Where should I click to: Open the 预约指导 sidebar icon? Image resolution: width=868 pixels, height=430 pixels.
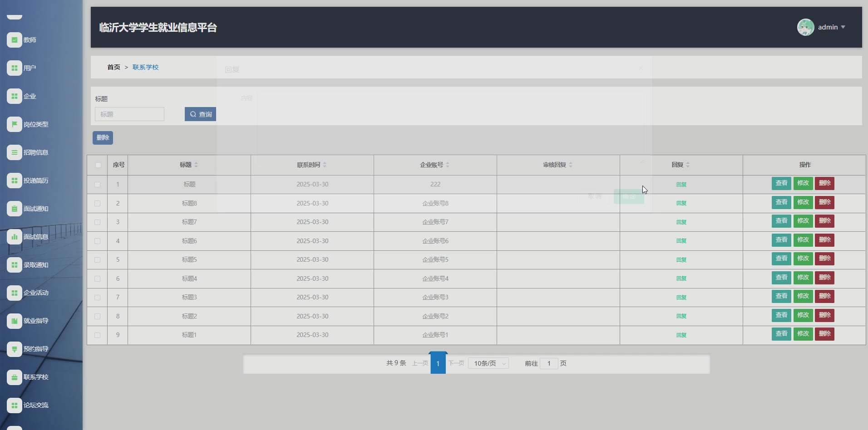click(15, 349)
